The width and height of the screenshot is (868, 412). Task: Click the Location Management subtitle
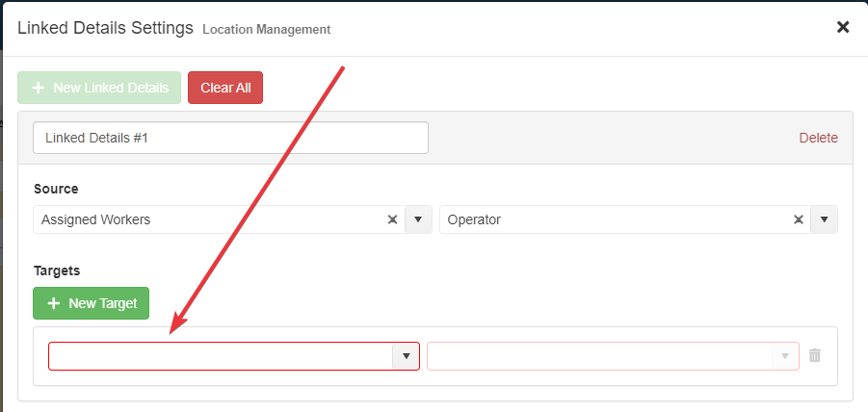[266, 30]
